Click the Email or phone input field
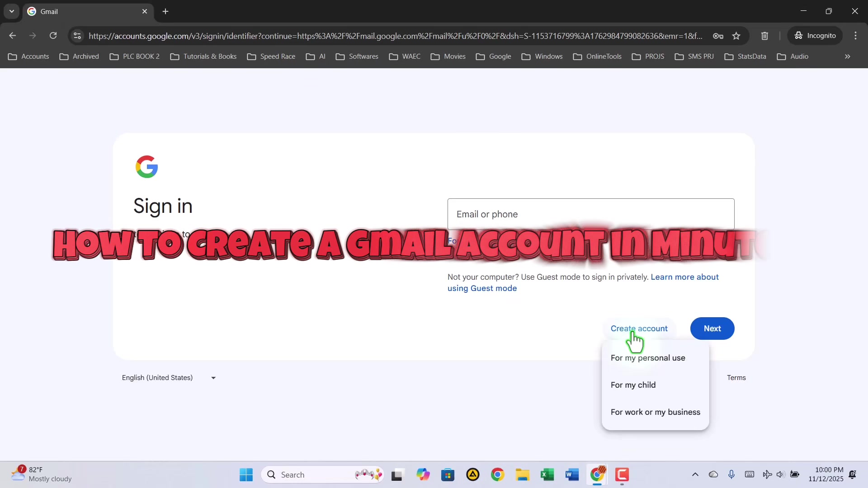 [591, 214]
